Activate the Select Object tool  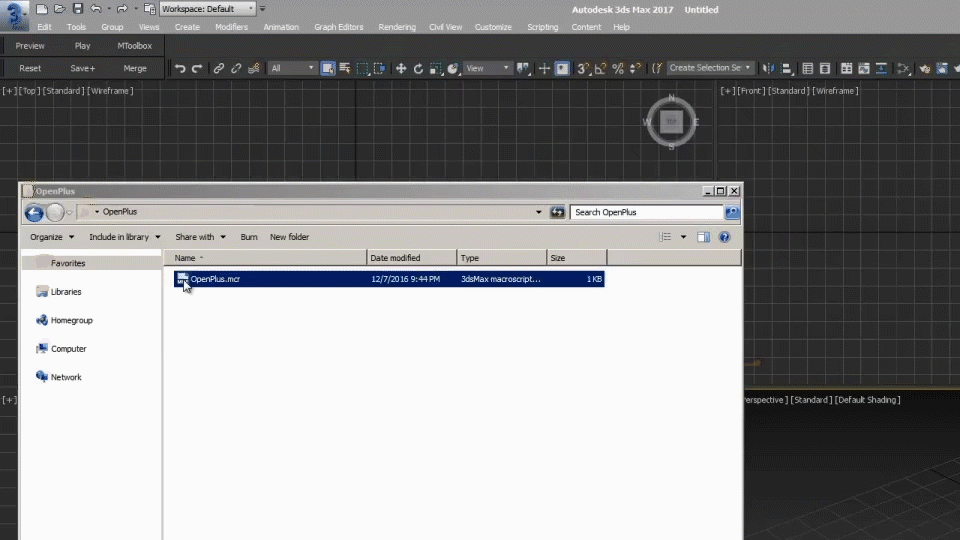click(x=328, y=69)
